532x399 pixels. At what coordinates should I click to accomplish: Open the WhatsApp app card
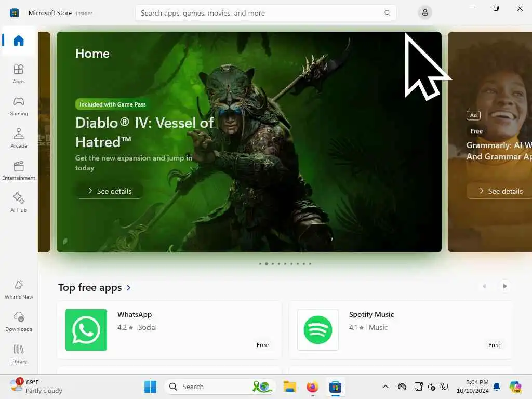click(x=169, y=330)
